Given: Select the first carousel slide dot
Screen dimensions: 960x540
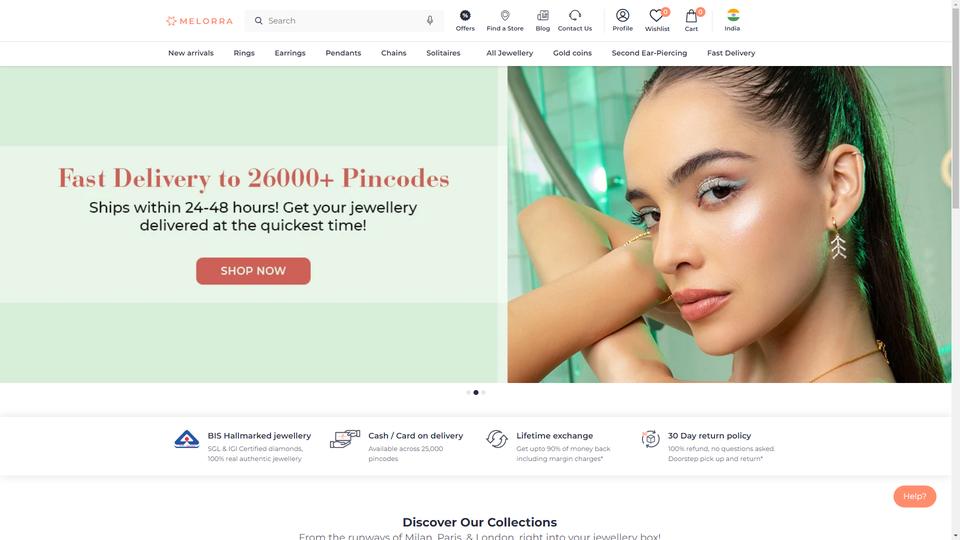Looking at the screenshot, I should (x=468, y=392).
